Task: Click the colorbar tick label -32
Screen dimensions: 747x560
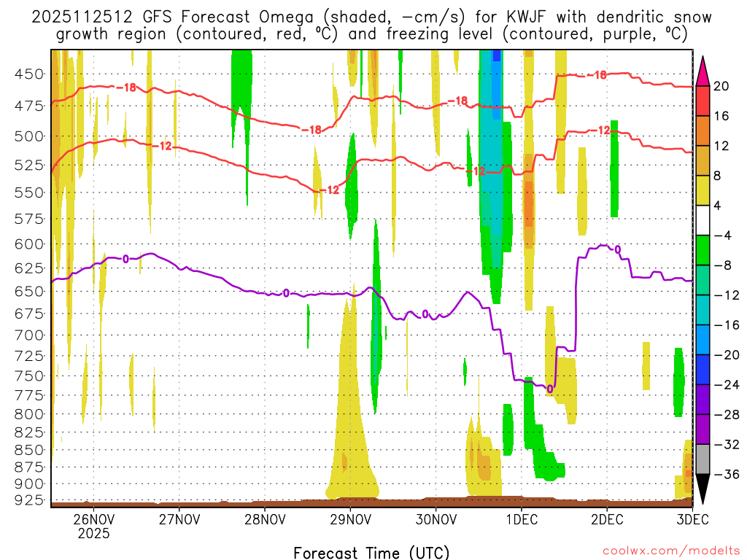Action: click(x=727, y=444)
